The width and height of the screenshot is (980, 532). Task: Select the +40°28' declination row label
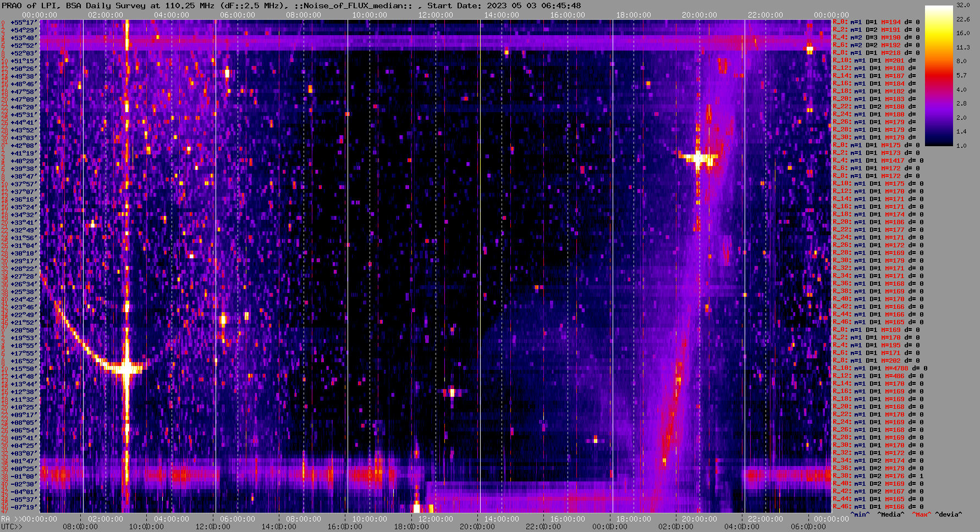click(x=23, y=160)
